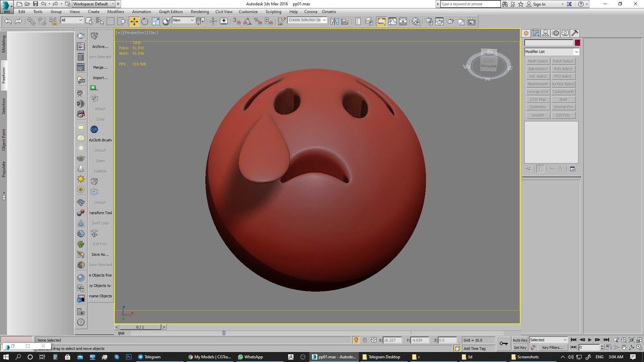Toggle Angle Snap button
Image resolution: width=644 pixels, height=362 pixels.
point(248,21)
